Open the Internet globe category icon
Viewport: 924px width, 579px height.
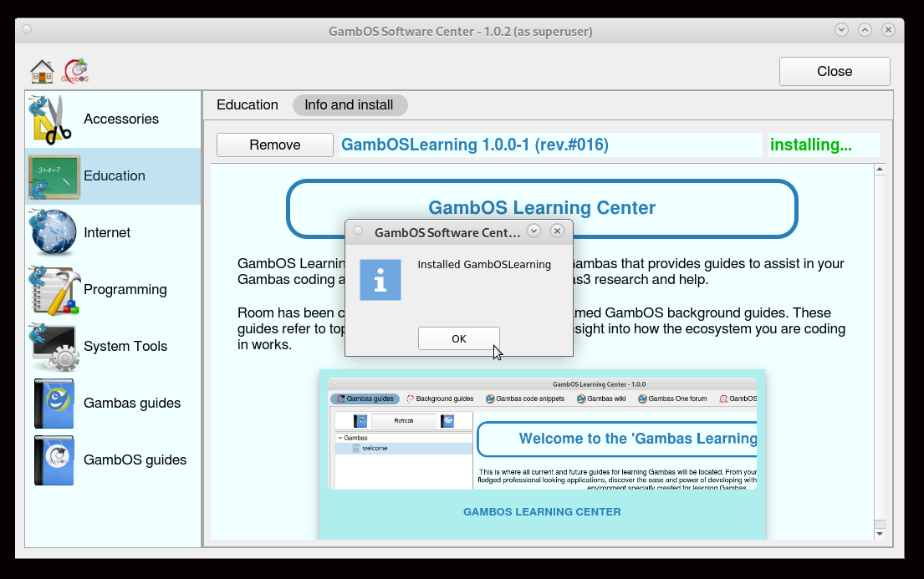[54, 232]
